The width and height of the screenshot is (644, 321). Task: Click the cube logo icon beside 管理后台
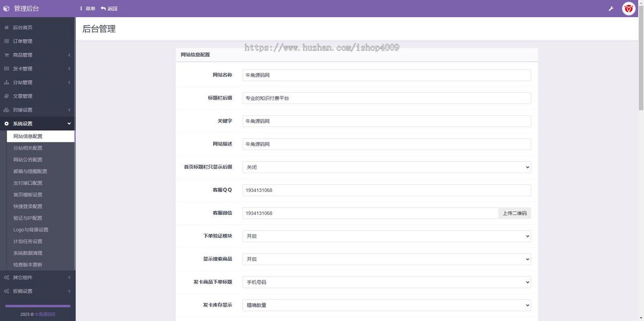click(x=6, y=9)
